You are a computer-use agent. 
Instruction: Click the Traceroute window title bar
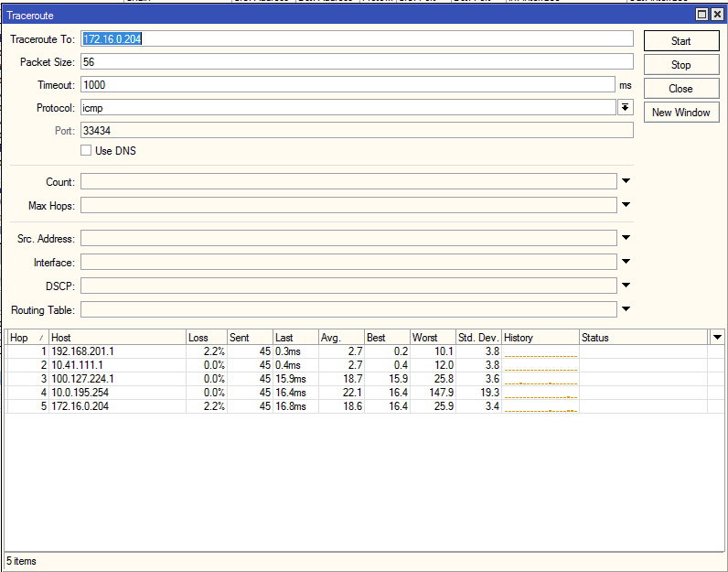348,15
